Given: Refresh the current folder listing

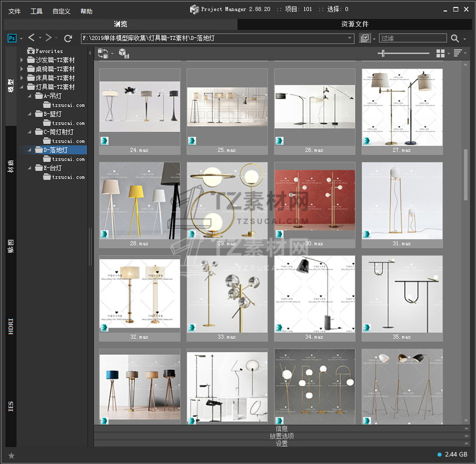Looking at the screenshot, I should pos(68,38).
